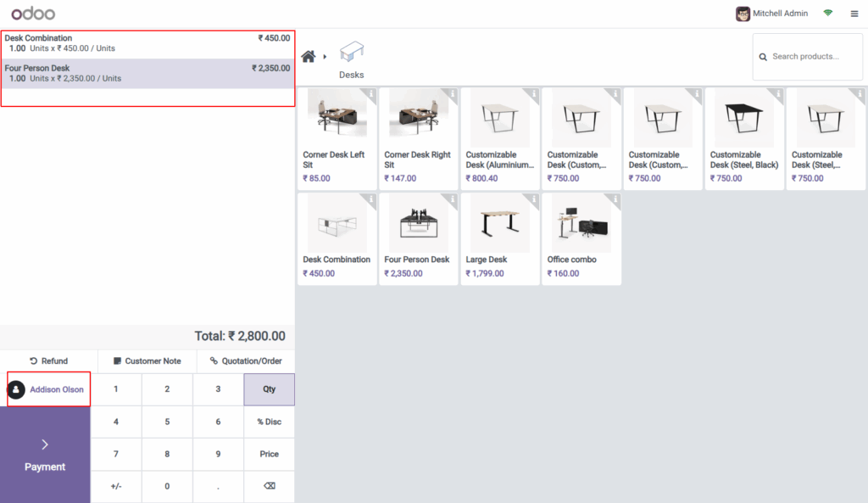Select the Desks category icon
The height and width of the screenshot is (503, 868).
[351, 51]
